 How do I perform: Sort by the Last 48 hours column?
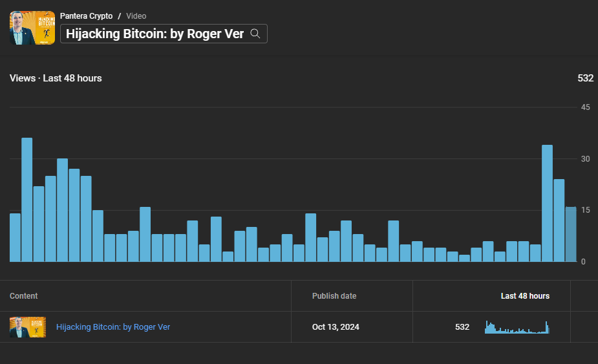pos(525,296)
